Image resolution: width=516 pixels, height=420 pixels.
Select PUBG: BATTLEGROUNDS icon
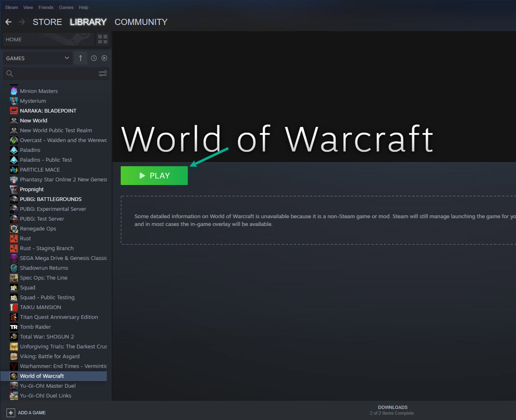tap(14, 199)
